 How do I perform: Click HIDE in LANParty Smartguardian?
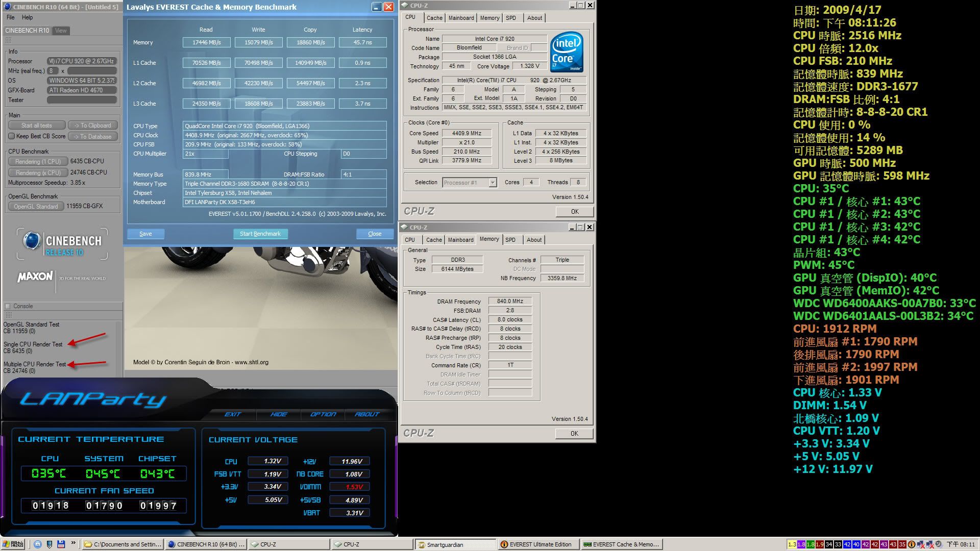279,414
